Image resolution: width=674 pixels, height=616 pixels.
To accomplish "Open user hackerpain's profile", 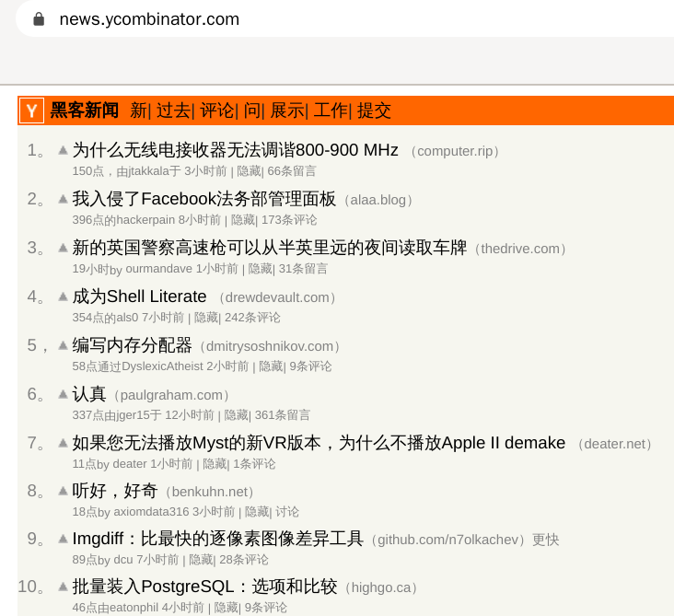I will [x=145, y=220].
